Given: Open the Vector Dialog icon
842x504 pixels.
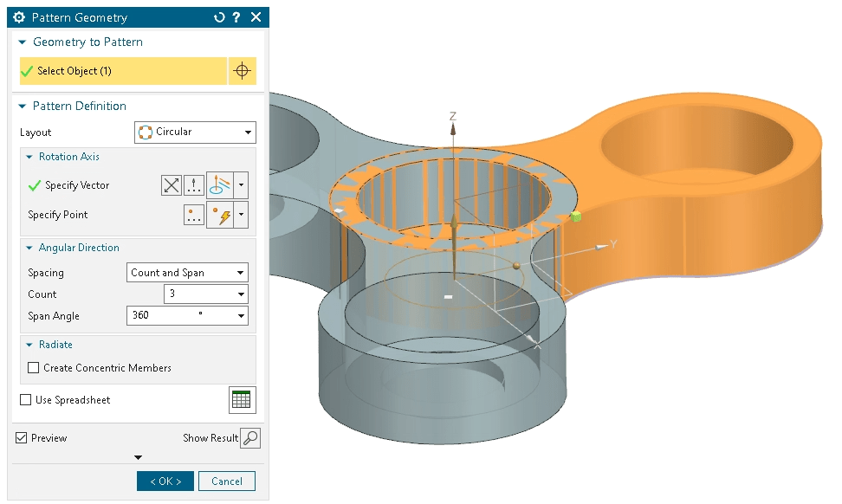Looking at the screenshot, I should (x=195, y=185).
